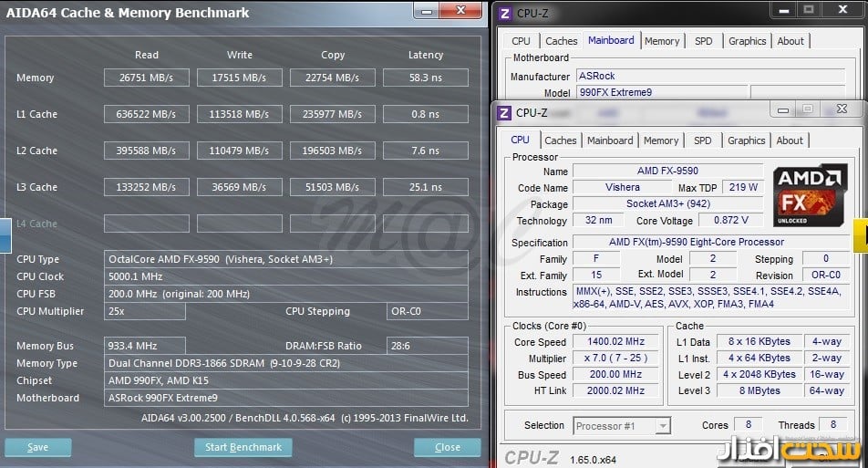Click Memory Read value 26751 MB/s
868x468 pixels.
(147, 78)
